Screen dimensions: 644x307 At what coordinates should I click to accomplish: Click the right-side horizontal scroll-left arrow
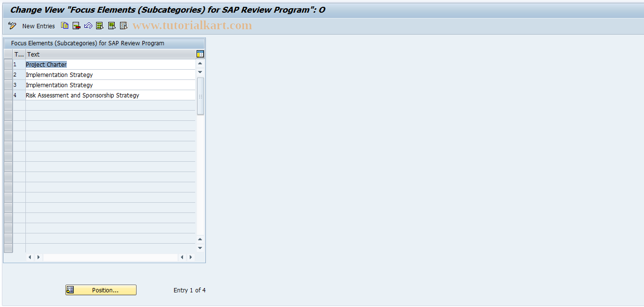coord(181,257)
